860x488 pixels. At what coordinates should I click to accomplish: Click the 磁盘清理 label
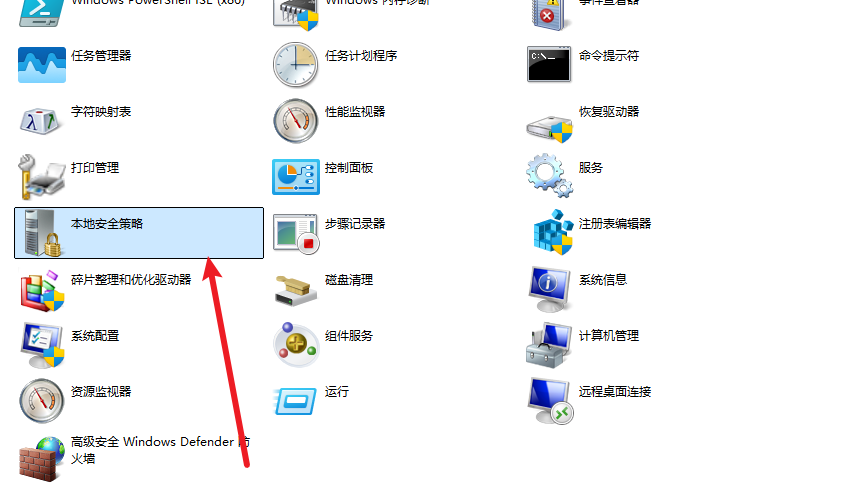(x=349, y=280)
